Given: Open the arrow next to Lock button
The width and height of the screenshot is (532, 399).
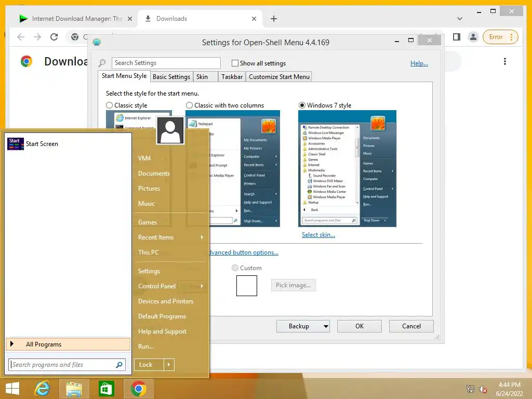Looking at the screenshot, I should [x=169, y=365].
